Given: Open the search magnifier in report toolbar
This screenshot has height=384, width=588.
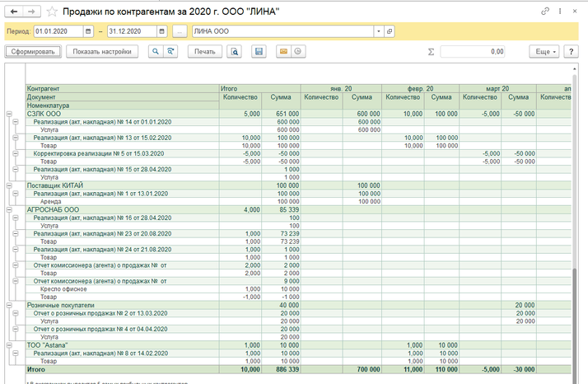Looking at the screenshot, I should point(154,51).
